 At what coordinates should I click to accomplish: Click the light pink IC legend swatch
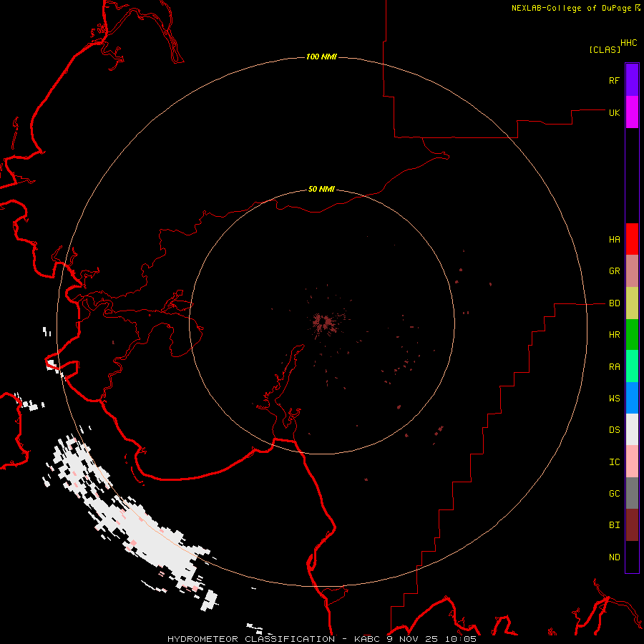point(632,462)
